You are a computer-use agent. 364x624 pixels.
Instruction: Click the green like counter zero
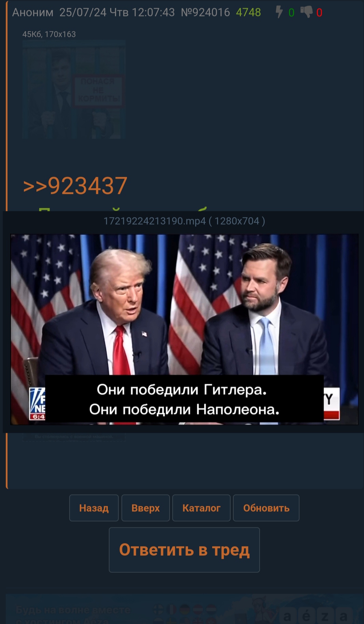(291, 13)
